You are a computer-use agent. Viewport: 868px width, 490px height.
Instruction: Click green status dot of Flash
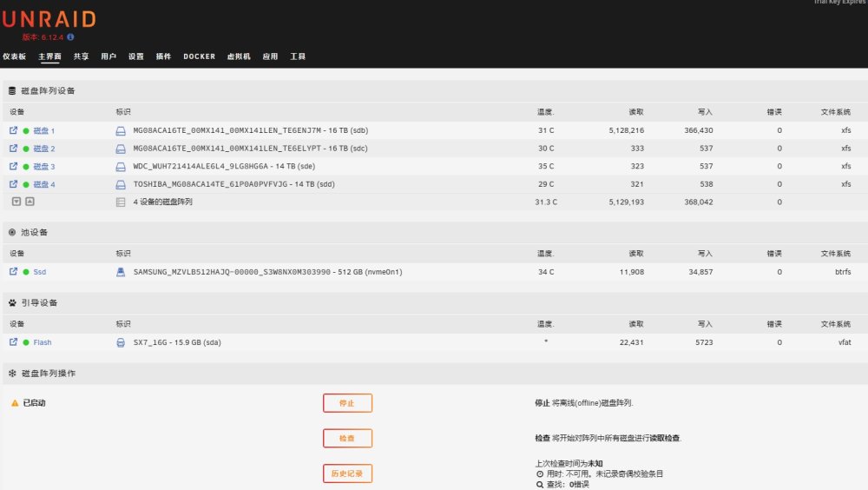pos(26,342)
